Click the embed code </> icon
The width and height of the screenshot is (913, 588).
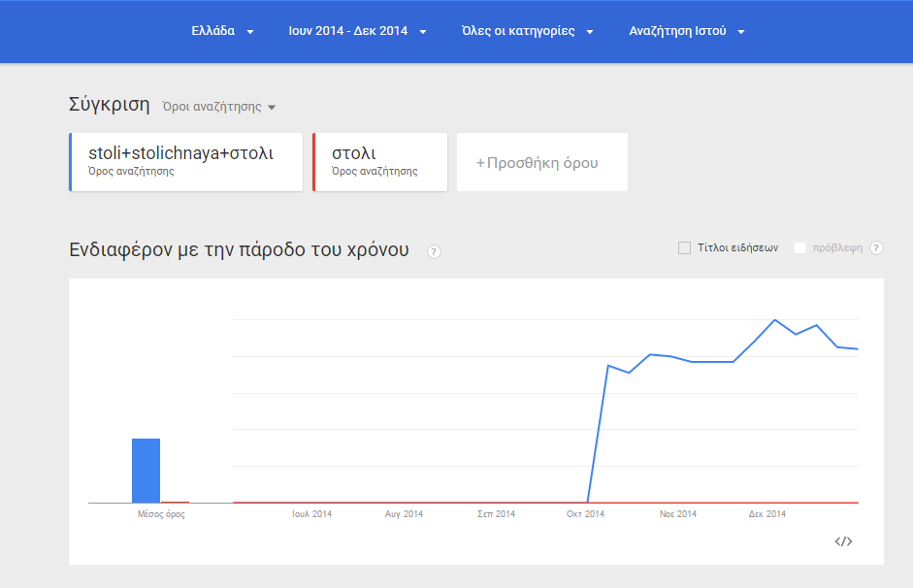844,541
